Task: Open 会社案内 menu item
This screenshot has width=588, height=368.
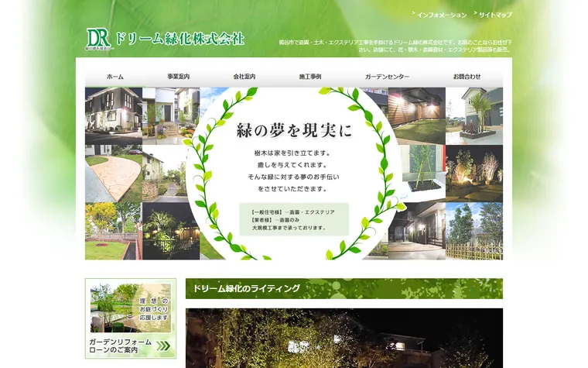Action: point(244,77)
